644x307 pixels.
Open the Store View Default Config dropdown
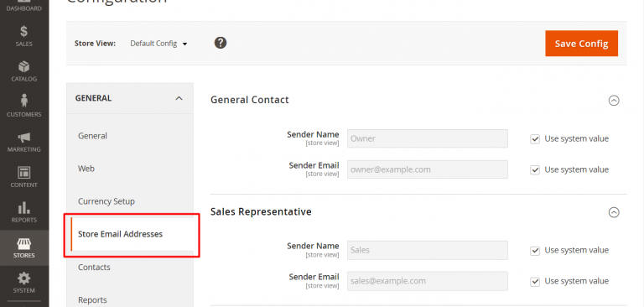point(158,43)
